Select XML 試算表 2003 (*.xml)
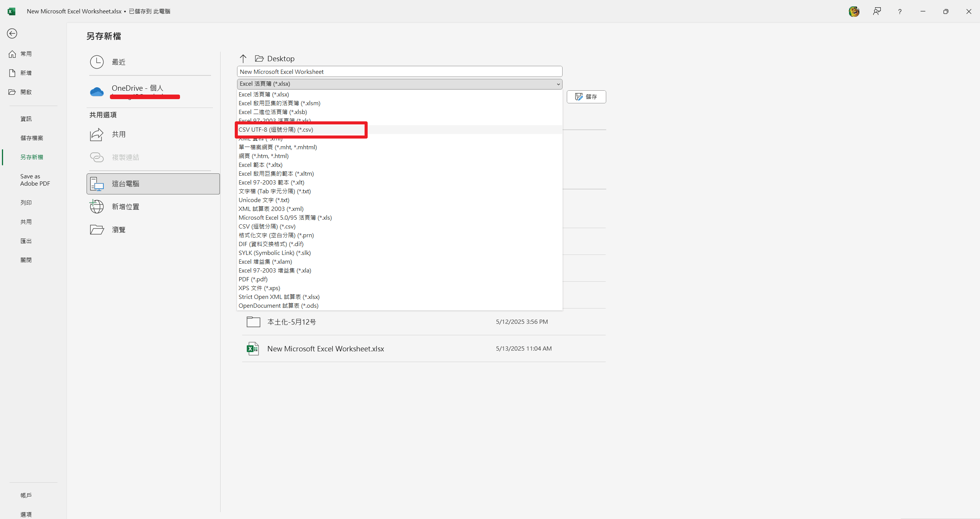This screenshot has height=519, width=980. (399, 209)
